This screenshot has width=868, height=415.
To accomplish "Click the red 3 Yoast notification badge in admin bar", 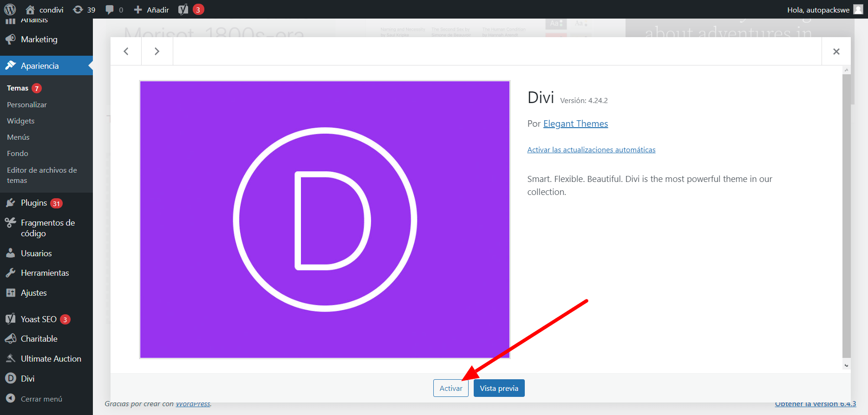I will click(198, 10).
